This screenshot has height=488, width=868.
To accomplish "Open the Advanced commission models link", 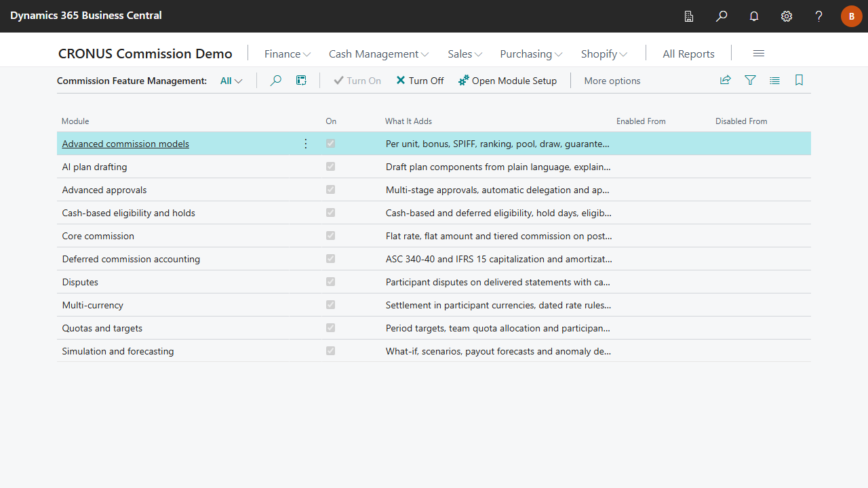I will tap(125, 144).
